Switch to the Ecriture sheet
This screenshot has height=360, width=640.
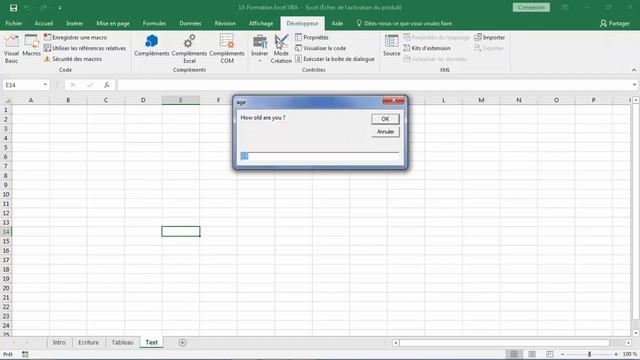pos(89,342)
